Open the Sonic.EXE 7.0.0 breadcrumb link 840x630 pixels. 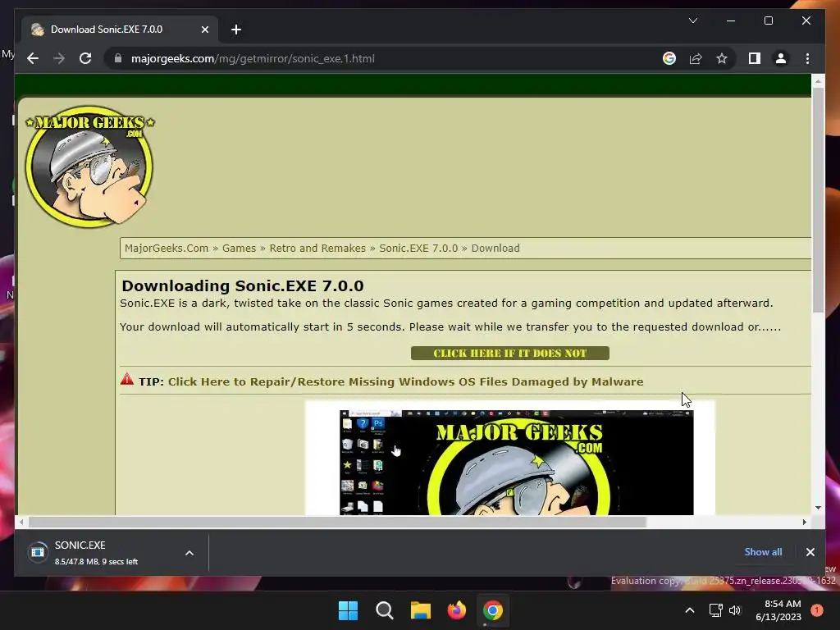pyautogui.click(x=418, y=248)
